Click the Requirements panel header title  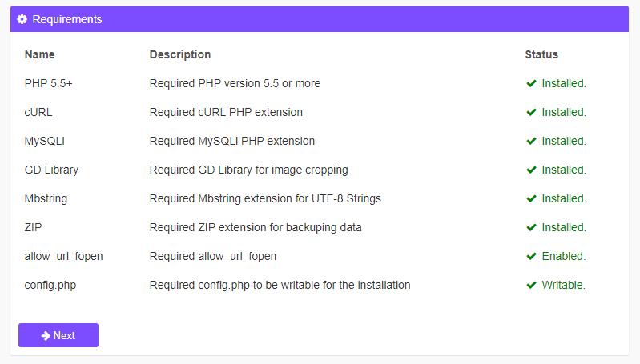pos(67,19)
